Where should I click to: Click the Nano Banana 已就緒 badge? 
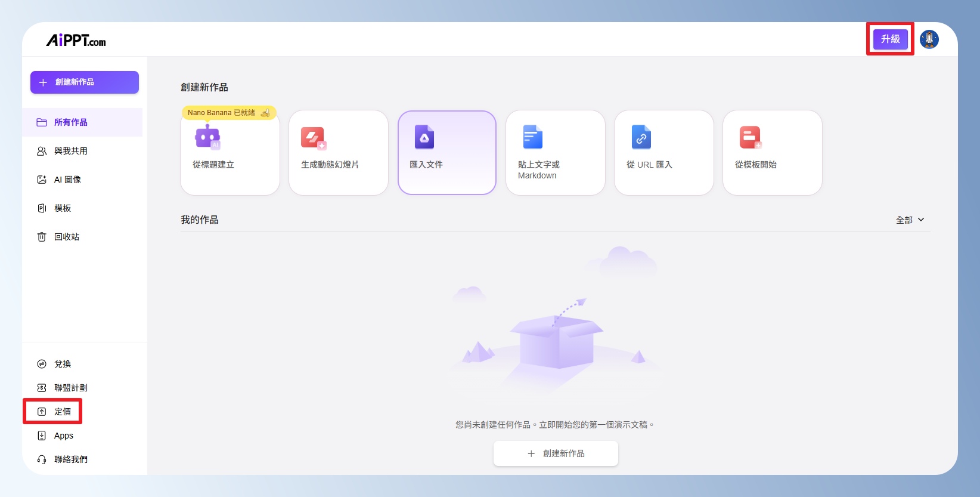click(x=228, y=113)
